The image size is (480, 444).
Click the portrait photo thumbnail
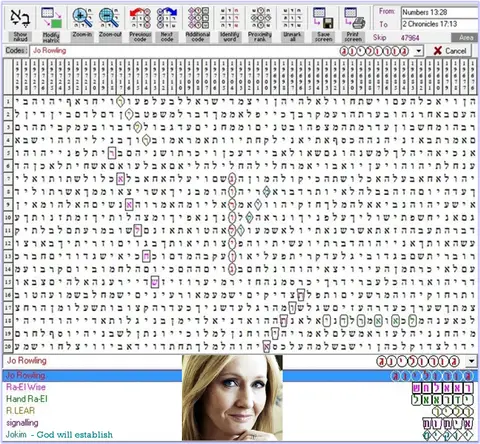pyautogui.click(x=232, y=398)
